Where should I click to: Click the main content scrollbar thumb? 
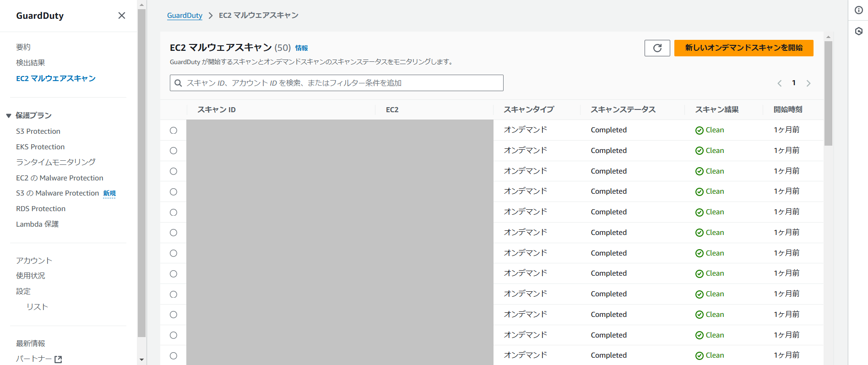828,93
